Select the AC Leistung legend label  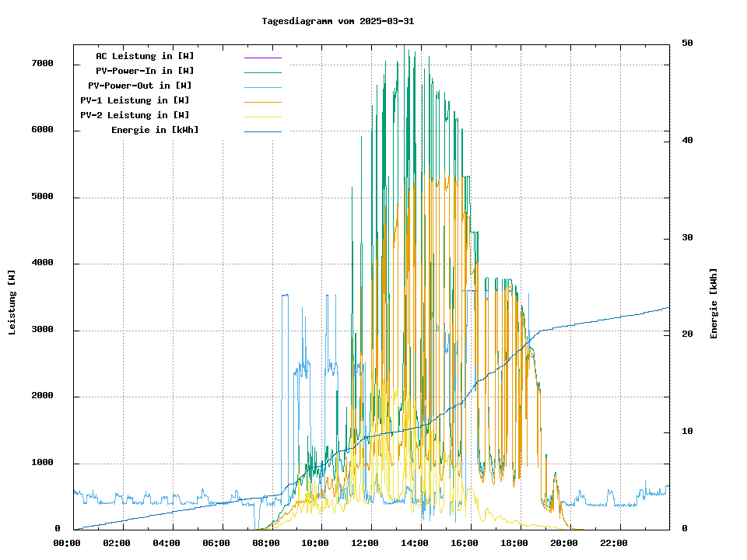pyautogui.click(x=145, y=56)
